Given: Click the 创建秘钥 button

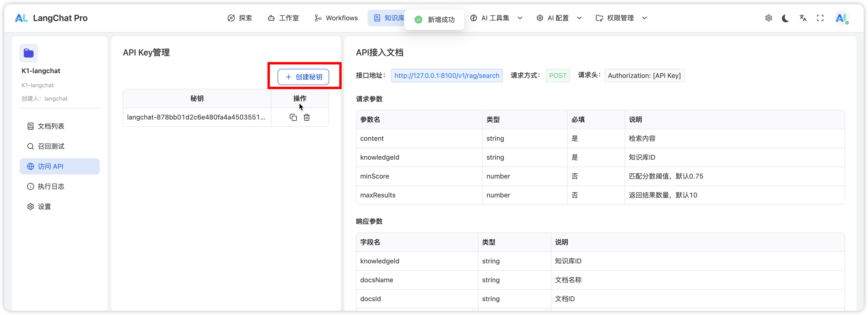Looking at the screenshot, I should click(303, 77).
